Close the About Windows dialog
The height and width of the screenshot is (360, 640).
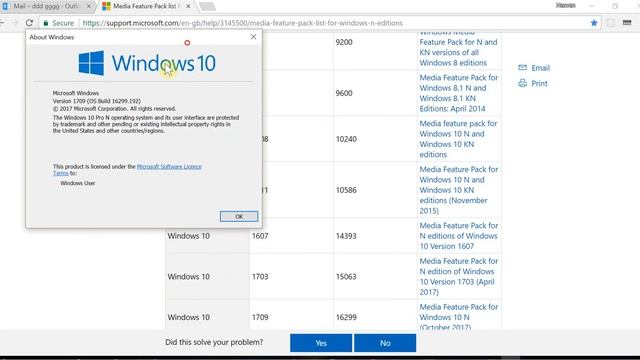[x=253, y=37]
